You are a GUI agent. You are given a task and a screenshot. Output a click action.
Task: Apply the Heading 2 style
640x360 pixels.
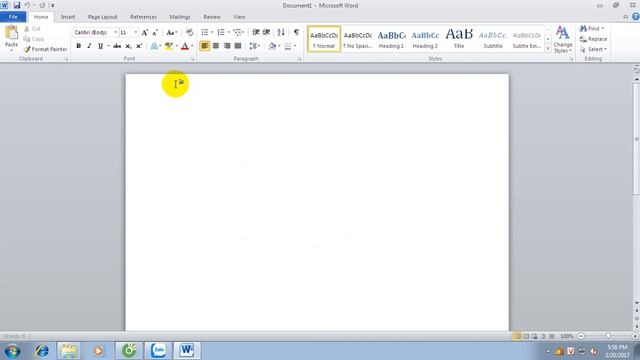pyautogui.click(x=425, y=39)
